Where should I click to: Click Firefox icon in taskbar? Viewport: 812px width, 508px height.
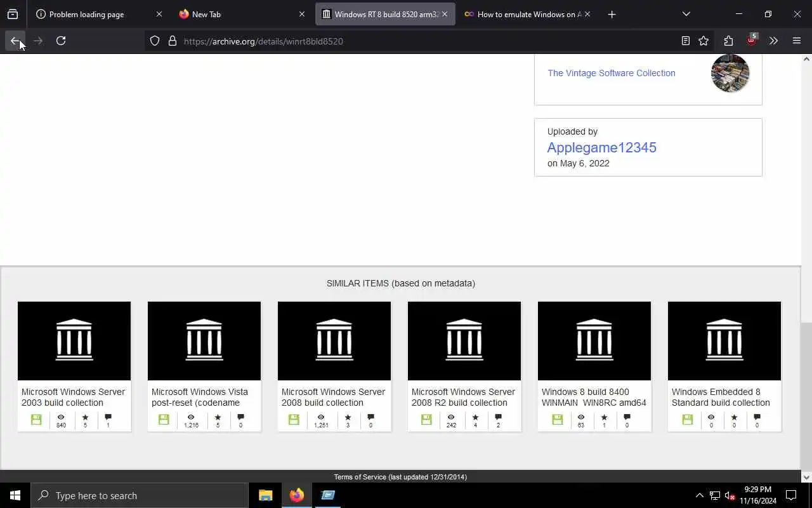[297, 495]
